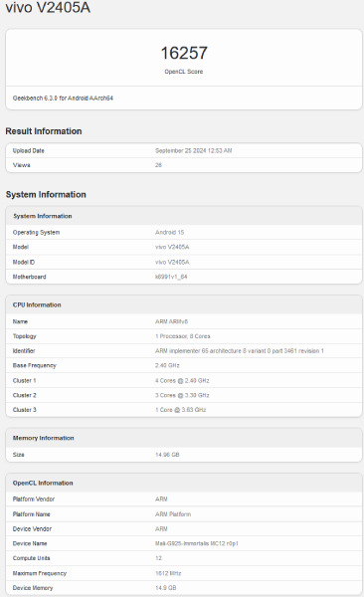The width and height of the screenshot is (364, 597).
Task: Select the "Compute Units" row label
Action: [31, 558]
